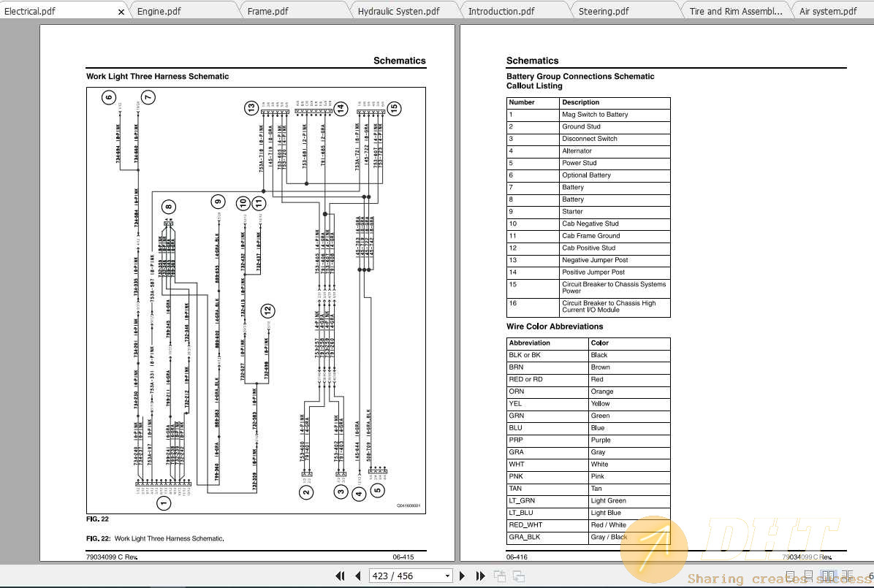This screenshot has height=588, width=874.
Task: Click the 'Power Stud' cell
Action: click(615, 164)
